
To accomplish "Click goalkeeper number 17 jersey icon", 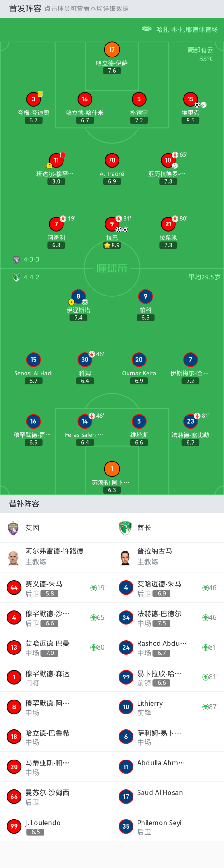I will pos(112,49).
